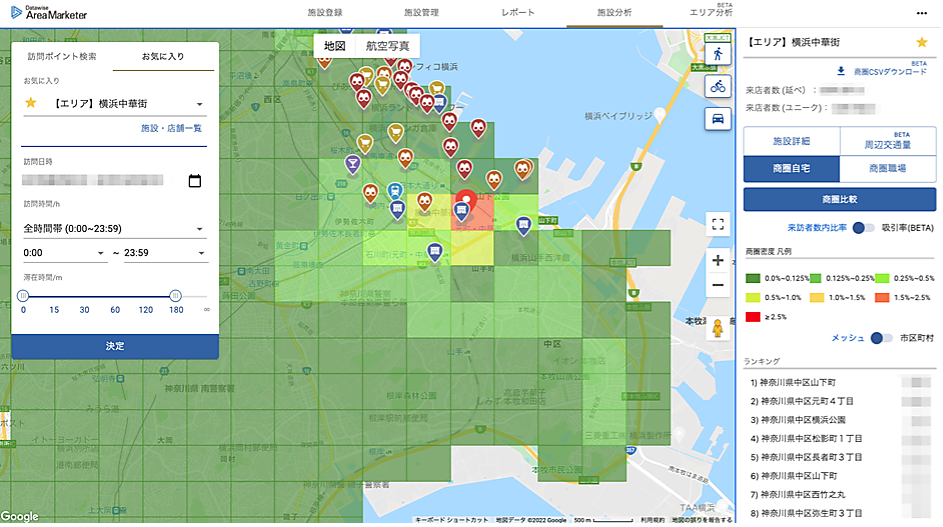Viewport: 943px width, 527px height.
Task: Expand the お気に入り 横浜中華街 dropdown
Action: coord(200,104)
